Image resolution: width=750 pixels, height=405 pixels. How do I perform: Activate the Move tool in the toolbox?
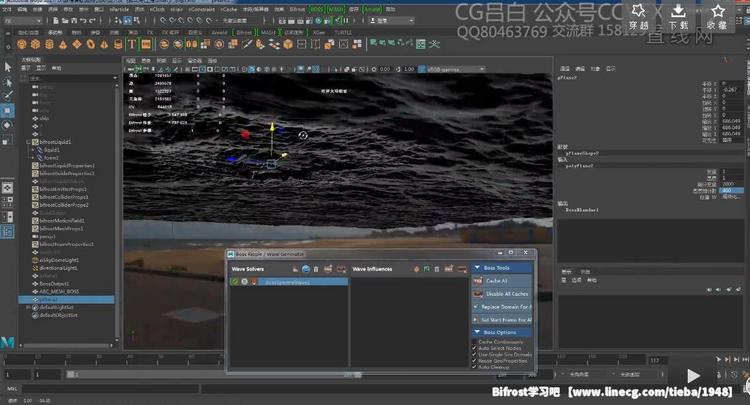(8, 110)
